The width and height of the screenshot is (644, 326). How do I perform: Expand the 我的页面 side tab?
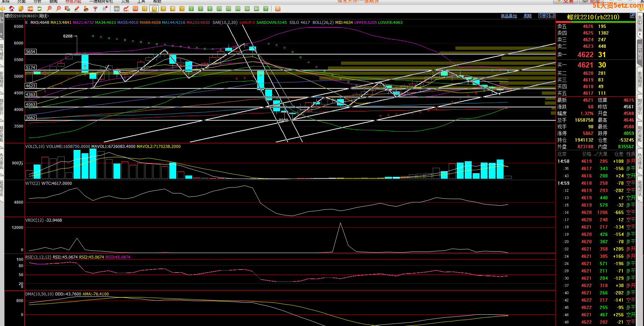click(640, 26)
